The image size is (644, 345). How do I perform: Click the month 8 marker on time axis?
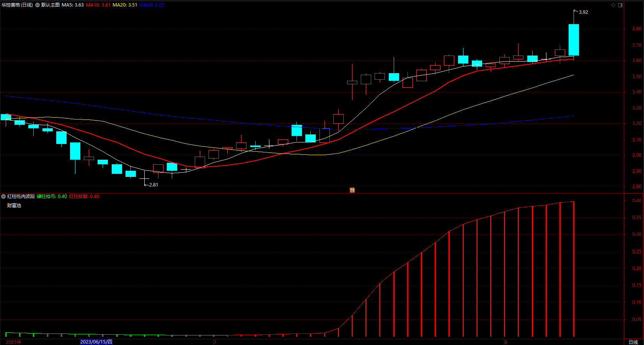click(x=506, y=342)
